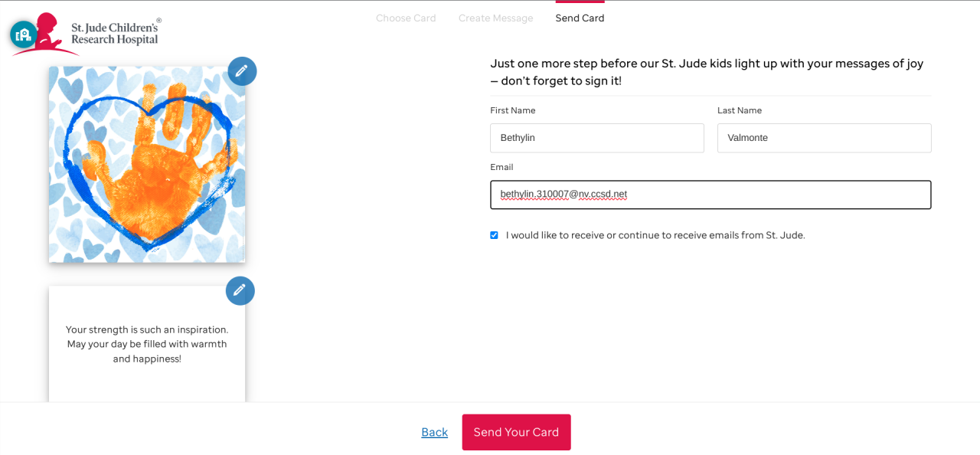Select the Send Card step tab
Screen dimensions: 980x455
(580, 18)
